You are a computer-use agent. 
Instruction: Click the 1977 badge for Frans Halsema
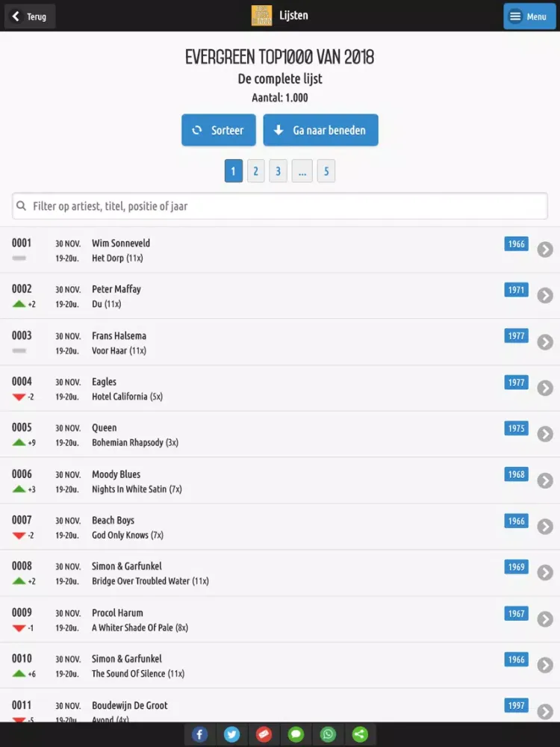tap(516, 336)
